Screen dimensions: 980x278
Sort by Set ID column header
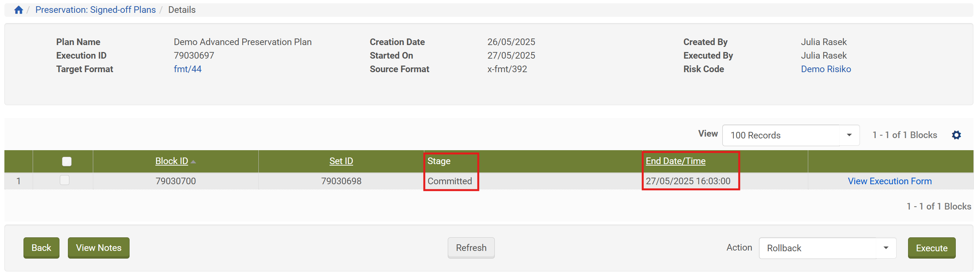(341, 161)
